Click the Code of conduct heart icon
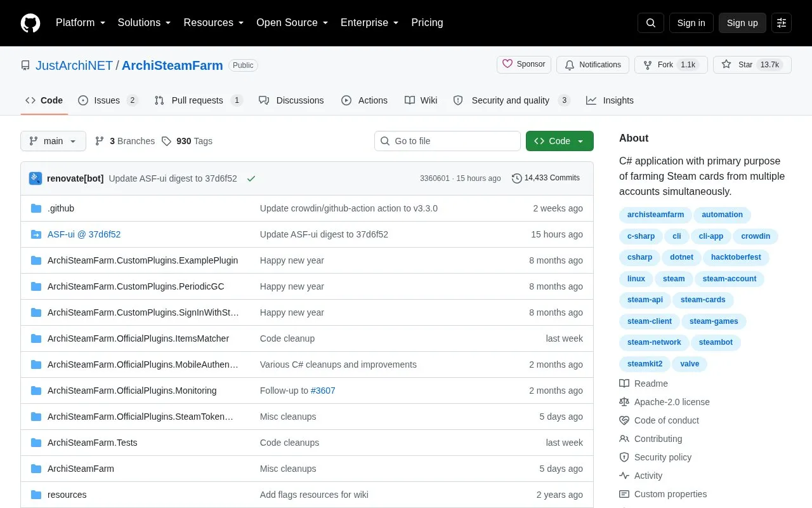 (x=624, y=420)
